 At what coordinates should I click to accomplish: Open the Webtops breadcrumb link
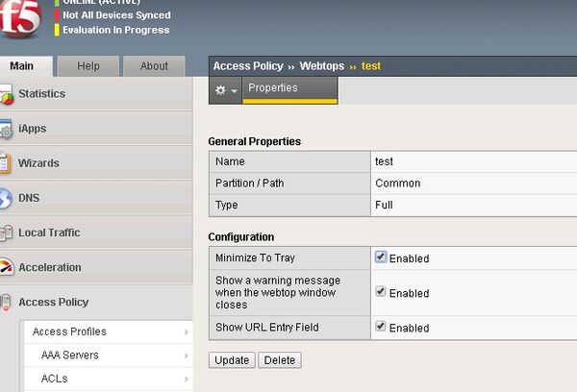click(322, 66)
